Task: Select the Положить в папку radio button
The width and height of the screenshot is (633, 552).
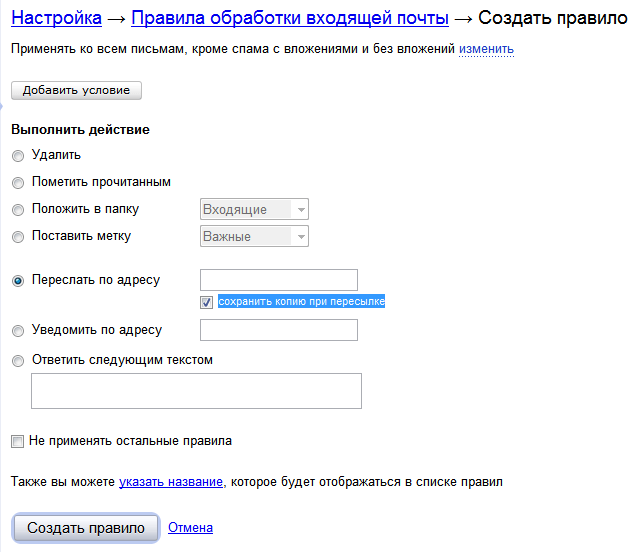Action: (x=18, y=210)
